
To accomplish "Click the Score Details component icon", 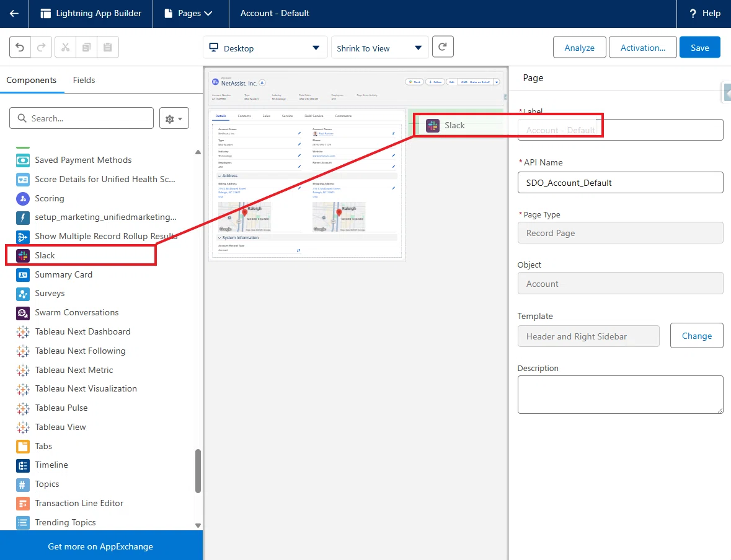I will [23, 180].
